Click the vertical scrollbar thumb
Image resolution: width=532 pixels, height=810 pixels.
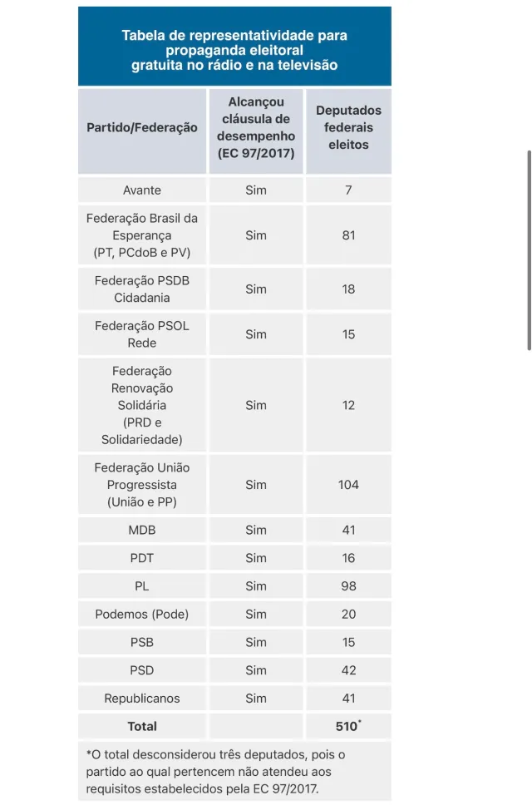click(529, 250)
